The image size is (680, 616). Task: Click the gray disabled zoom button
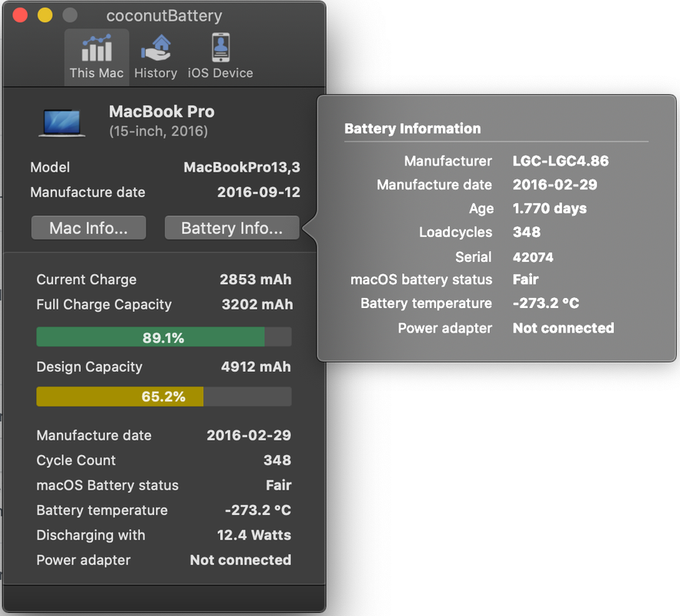coord(70,15)
